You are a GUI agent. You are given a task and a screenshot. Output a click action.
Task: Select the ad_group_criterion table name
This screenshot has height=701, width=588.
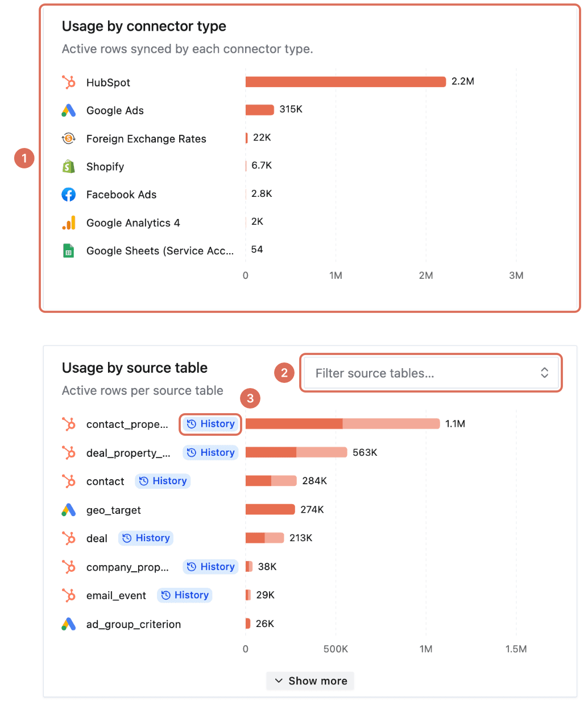(134, 624)
